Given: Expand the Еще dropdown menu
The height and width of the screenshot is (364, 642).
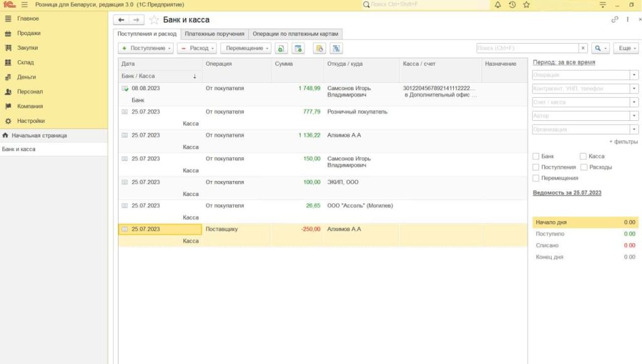Looking at the screenshot, I should click(x=626, y=48).
